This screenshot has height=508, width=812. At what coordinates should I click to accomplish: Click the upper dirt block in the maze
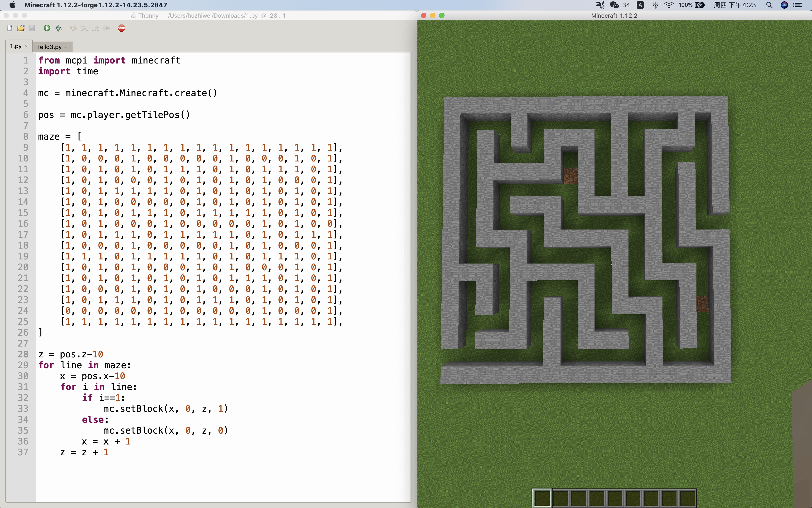point(570,176)
